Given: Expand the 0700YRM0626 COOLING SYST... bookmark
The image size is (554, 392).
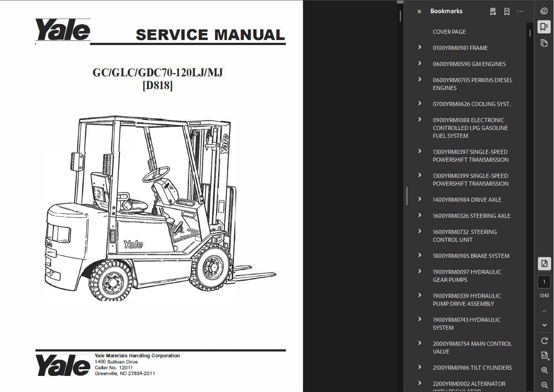Looking at the screenshot, I should 420,104.
